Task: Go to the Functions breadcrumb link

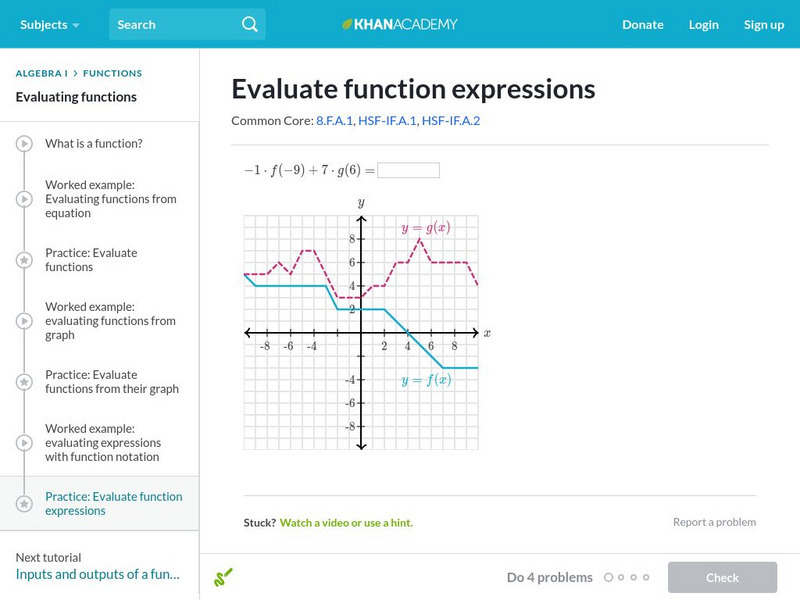Action: [112, 73]
